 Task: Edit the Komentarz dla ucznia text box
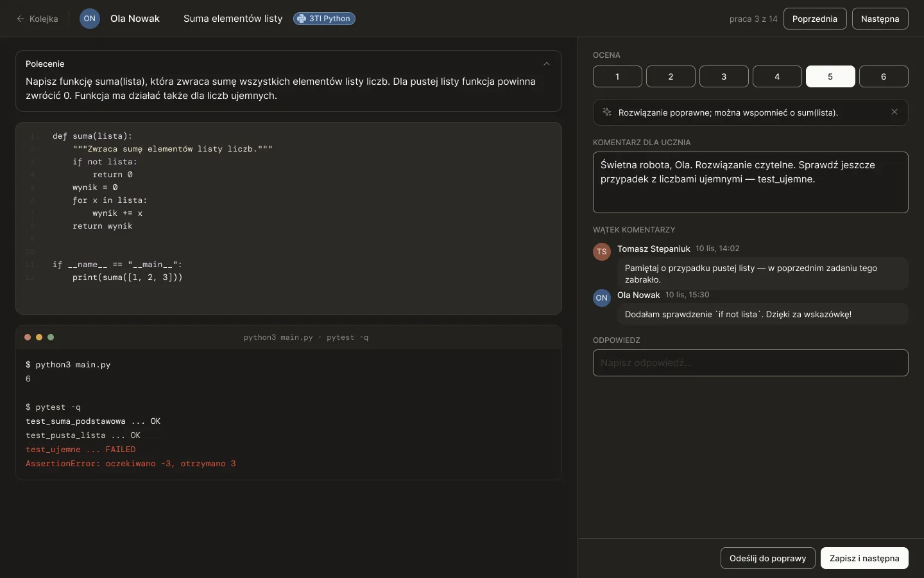pyautogui.click(x=751, y=182)
